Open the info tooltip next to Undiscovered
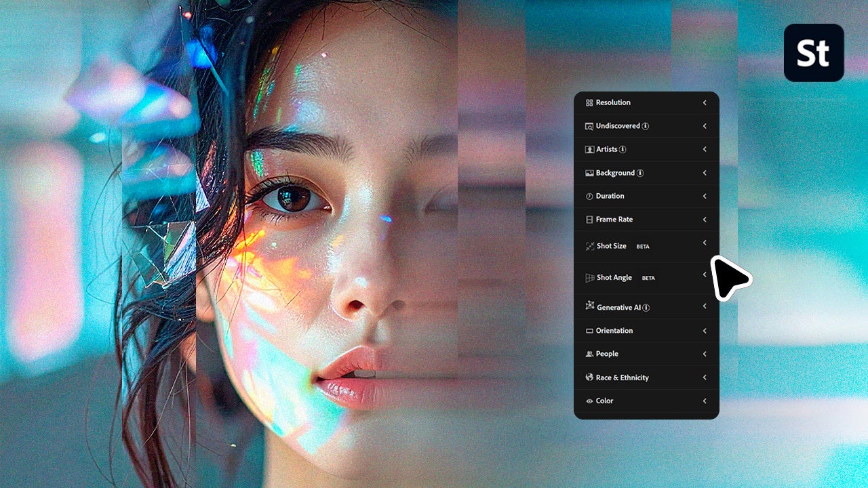This screenshot has width=868, height=488. coord(646,126)
